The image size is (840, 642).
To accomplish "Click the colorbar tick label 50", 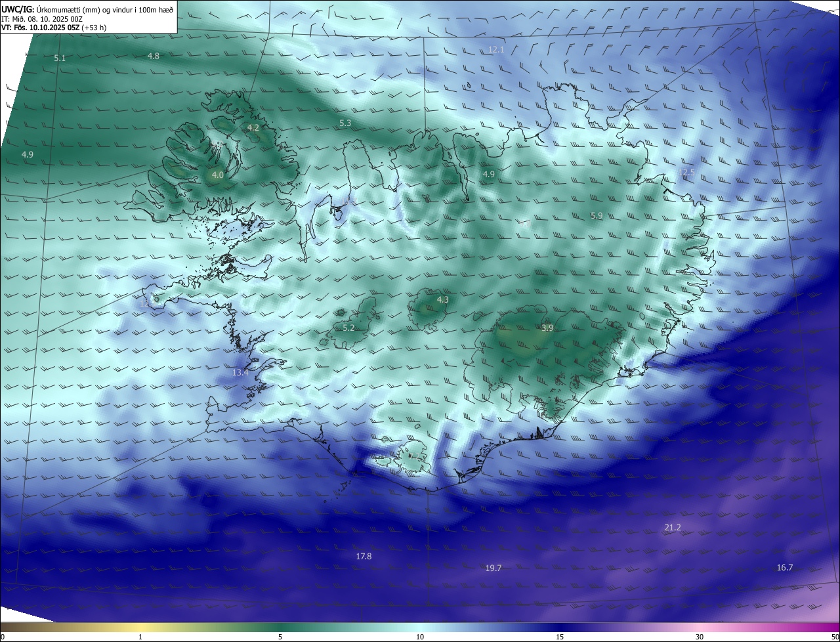I will (835, 637).
